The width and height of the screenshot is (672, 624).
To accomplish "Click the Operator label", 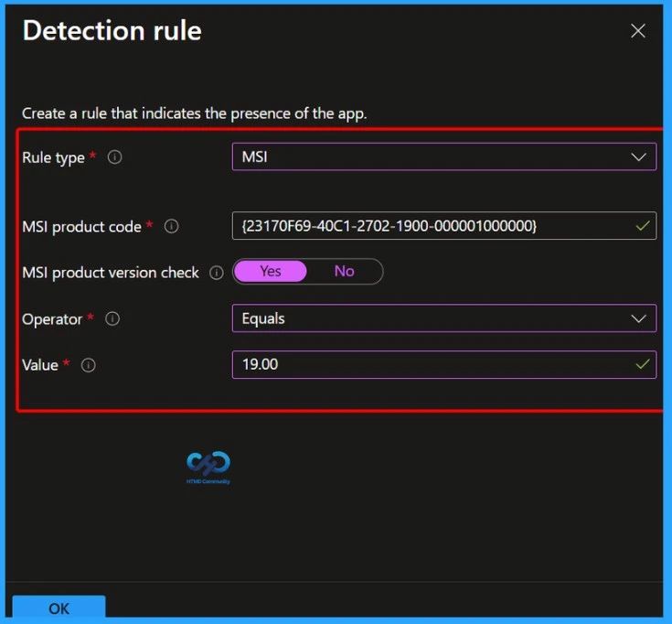I will 52,319.
